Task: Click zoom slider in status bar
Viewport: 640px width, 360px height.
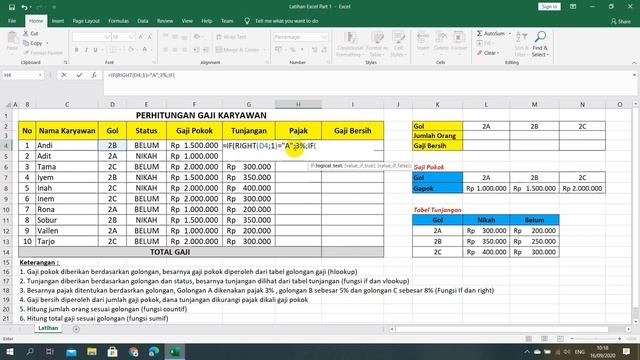Action: coord(596,339)
